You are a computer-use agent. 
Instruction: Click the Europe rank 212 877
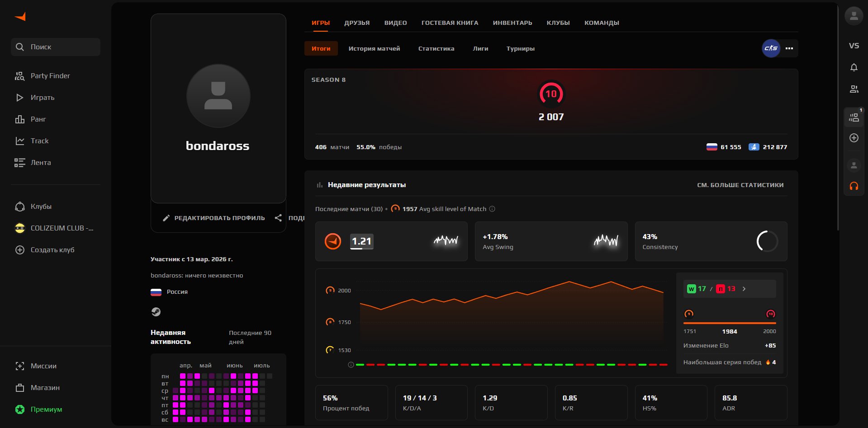pyautogui.click(x=768, y=147)
